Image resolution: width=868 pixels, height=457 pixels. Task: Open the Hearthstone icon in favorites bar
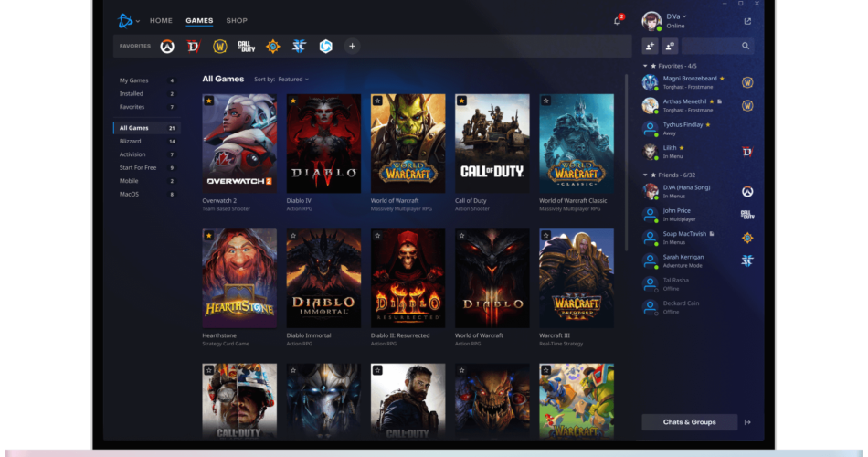click(272, 46)
